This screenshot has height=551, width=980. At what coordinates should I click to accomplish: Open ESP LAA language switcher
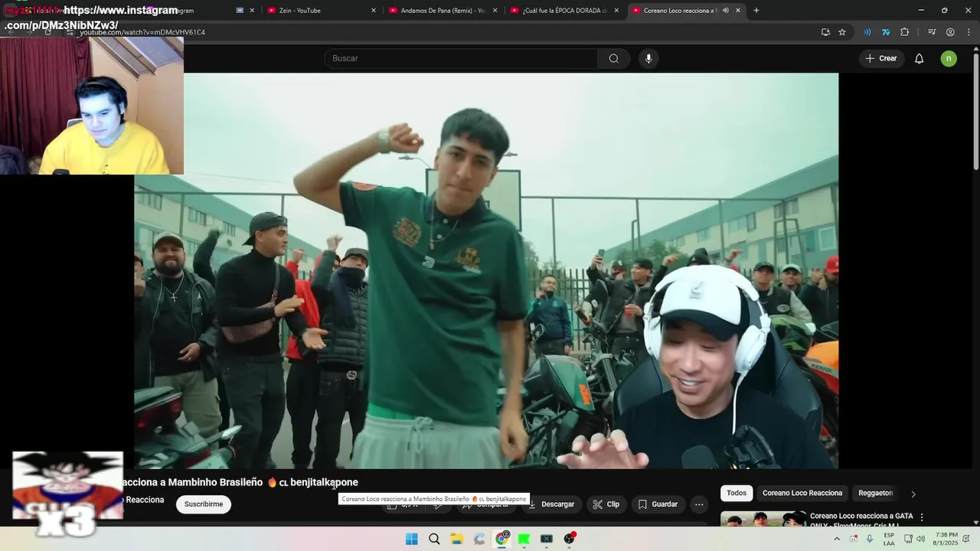coord(889,539)
